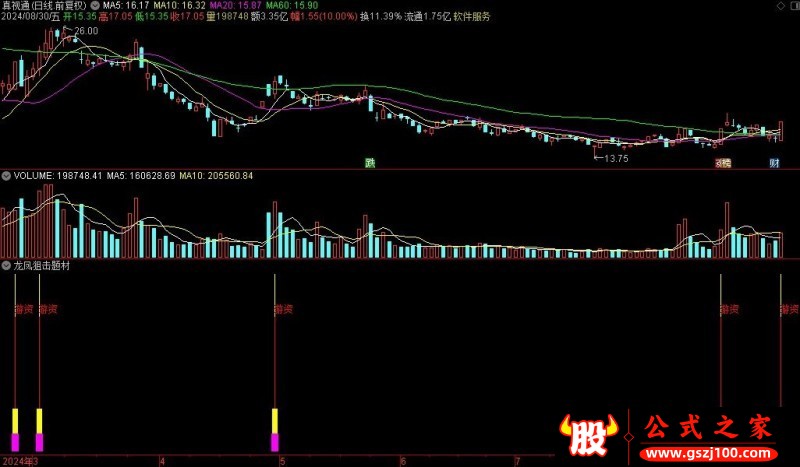Click the 游资 signal label near month 5

(x=284, y=309)
